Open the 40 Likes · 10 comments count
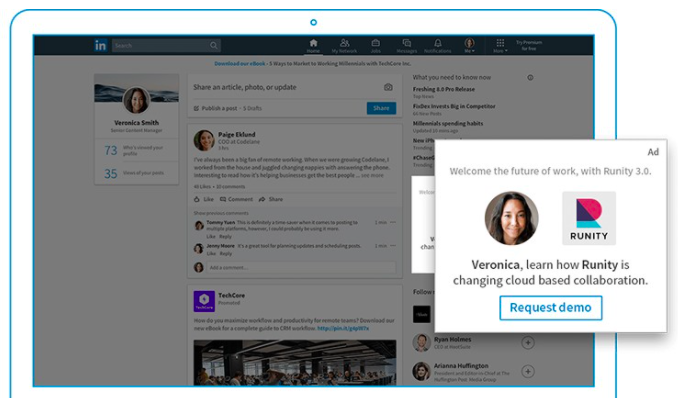 click(x=219, y=186)
